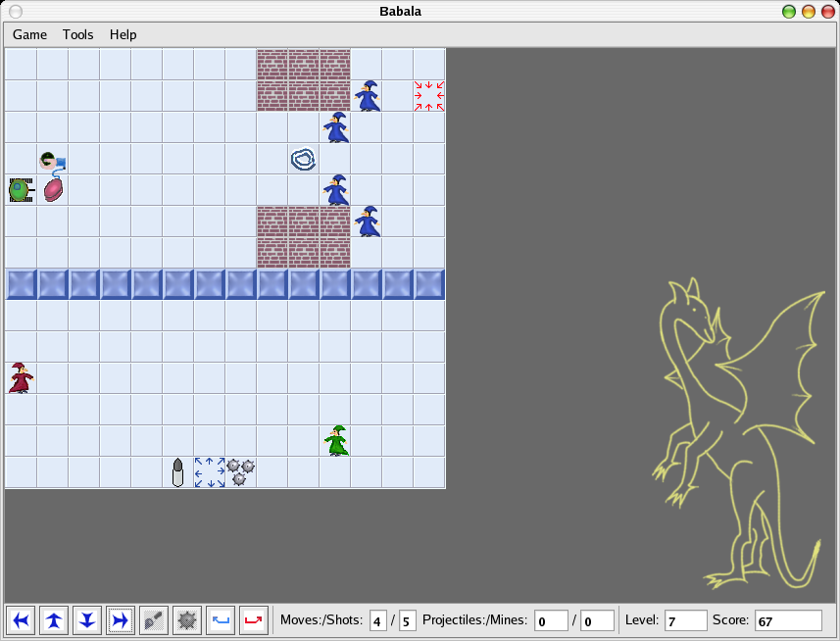Click the 'Moves:/Shots:' label
This screenshot has height=641, width=840.
321,620
